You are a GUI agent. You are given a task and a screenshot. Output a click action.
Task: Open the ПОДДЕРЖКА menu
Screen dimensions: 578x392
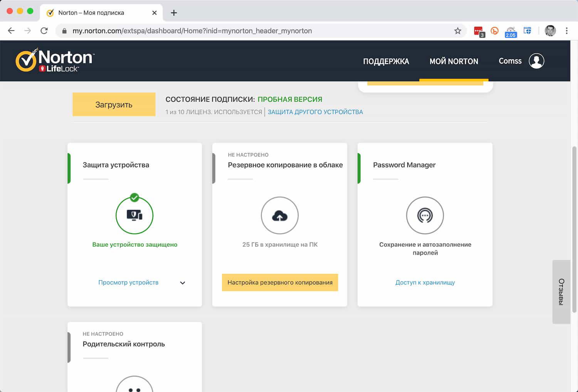[386, 61]
